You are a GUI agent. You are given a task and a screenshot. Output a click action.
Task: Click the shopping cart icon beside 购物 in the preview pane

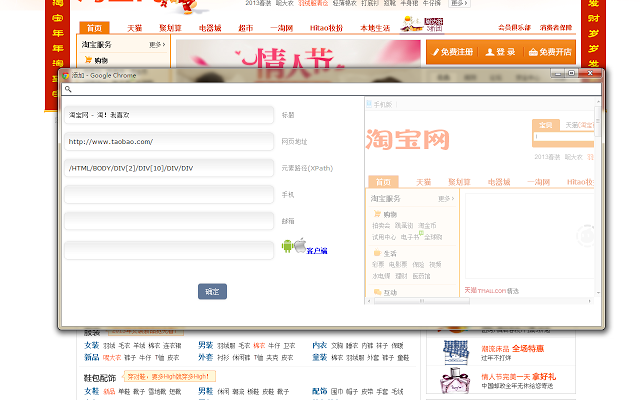377,213
